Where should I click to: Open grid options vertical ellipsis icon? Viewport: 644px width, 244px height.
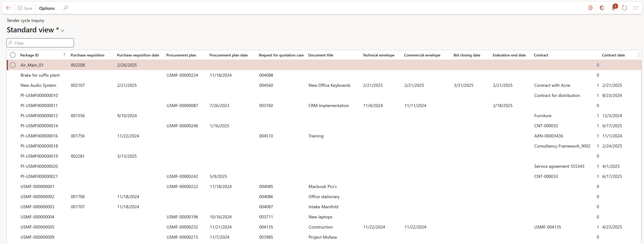pos(638,55)
